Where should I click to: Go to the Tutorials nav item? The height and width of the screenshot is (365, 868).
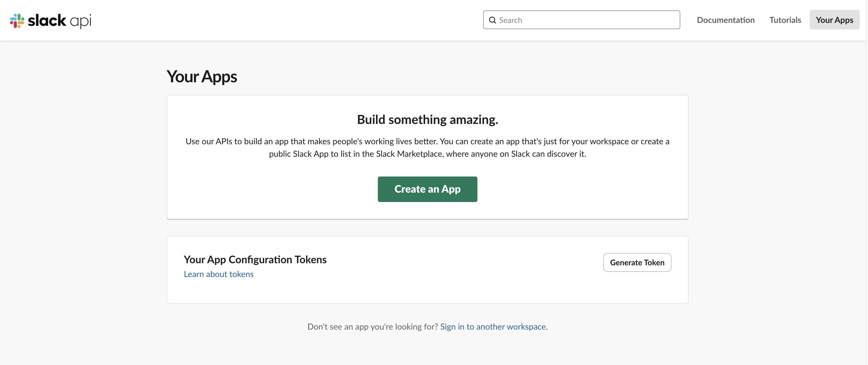point(785,20)
